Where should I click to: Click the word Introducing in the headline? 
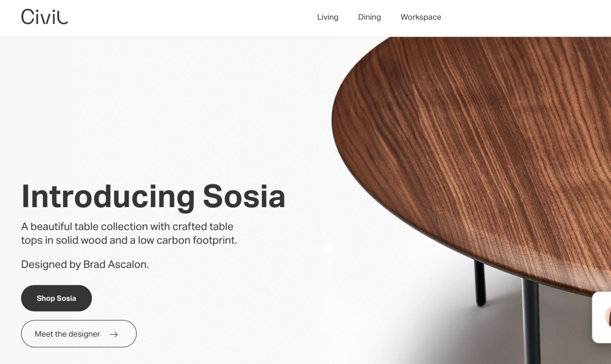tap(108, 197)
